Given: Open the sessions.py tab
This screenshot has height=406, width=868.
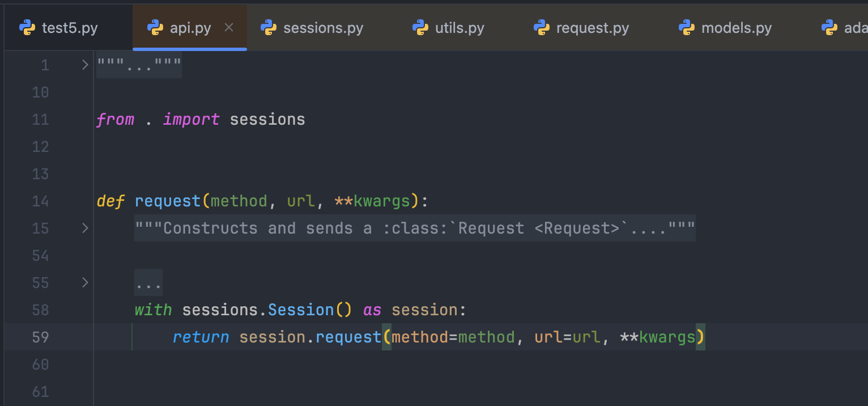Looking at the screenshot, I should tap(323, 28).
